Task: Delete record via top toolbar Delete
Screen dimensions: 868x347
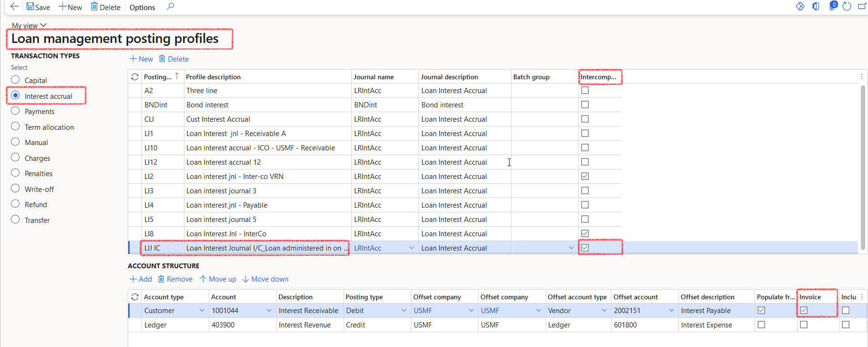Action: tap(105, 7)
